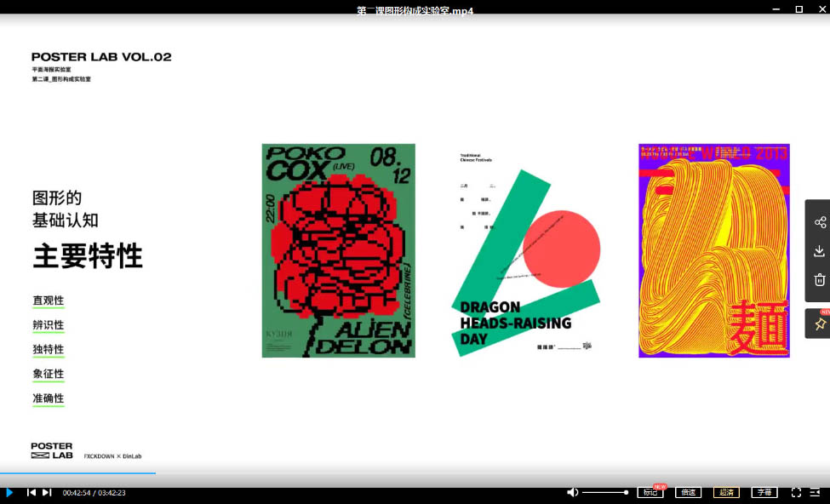Open the 字幕 subtitle options

(x=764, y=492)
